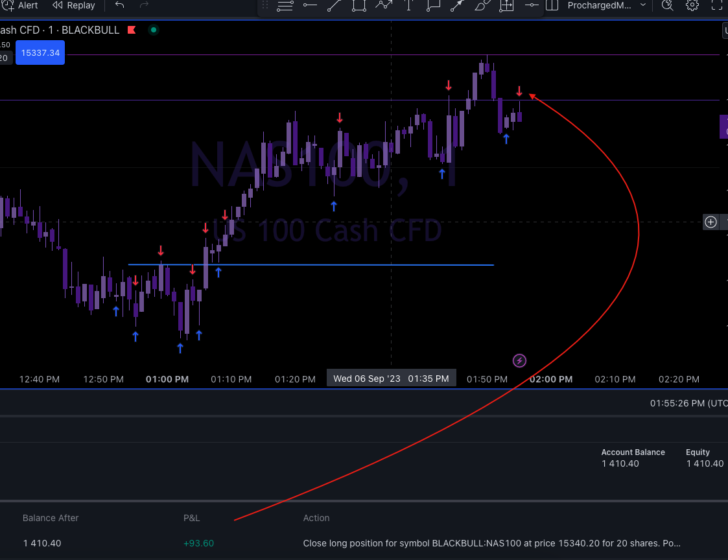Image resolution: width=728 pixels, height=560 pixels.
Task: Select the text annotation tool
Action: 408,6
